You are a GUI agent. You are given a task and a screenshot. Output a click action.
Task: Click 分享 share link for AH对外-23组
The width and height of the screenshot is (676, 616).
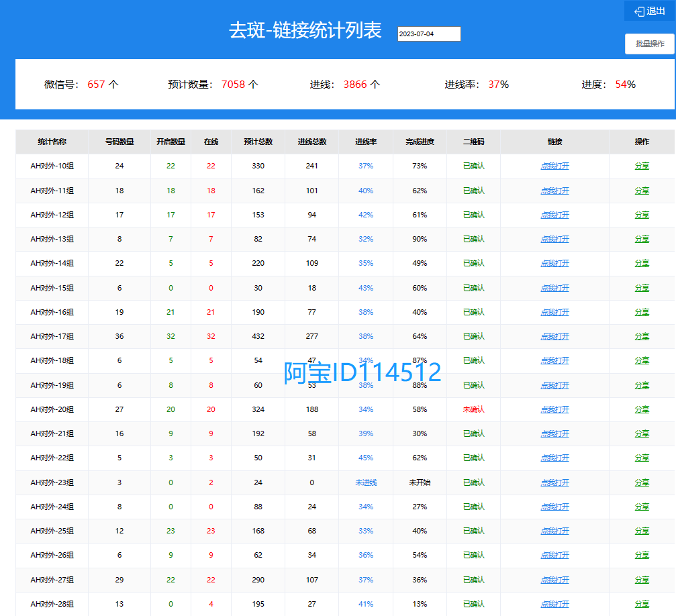(x=642, y=482)
